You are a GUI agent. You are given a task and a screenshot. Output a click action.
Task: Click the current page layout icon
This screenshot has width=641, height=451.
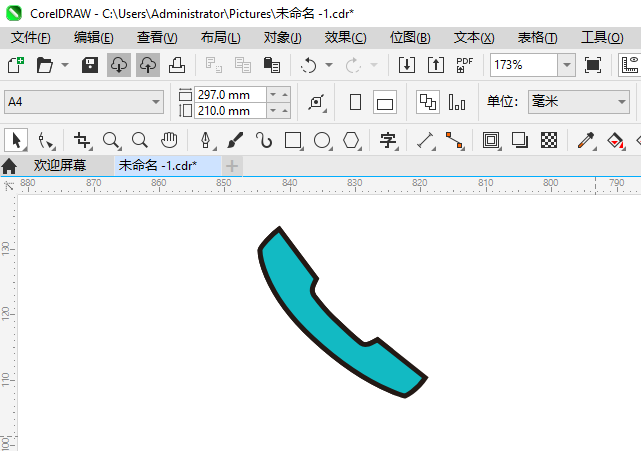[457, 102]
